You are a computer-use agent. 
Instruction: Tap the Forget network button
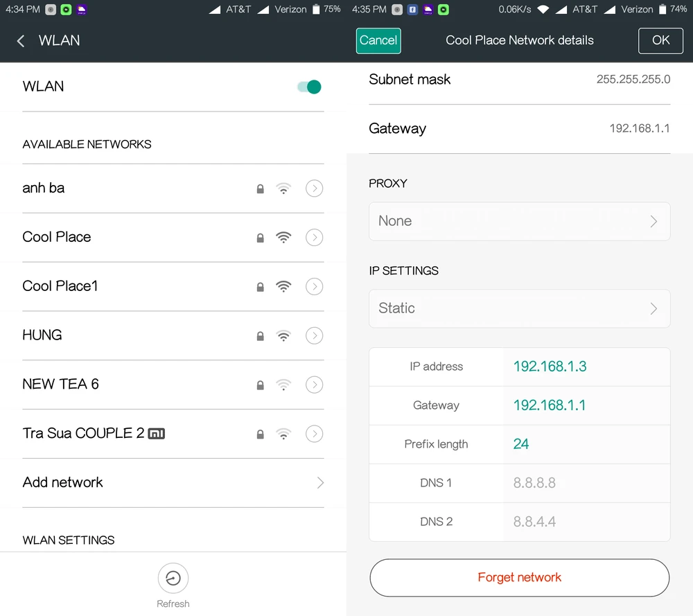click(519, 577)
